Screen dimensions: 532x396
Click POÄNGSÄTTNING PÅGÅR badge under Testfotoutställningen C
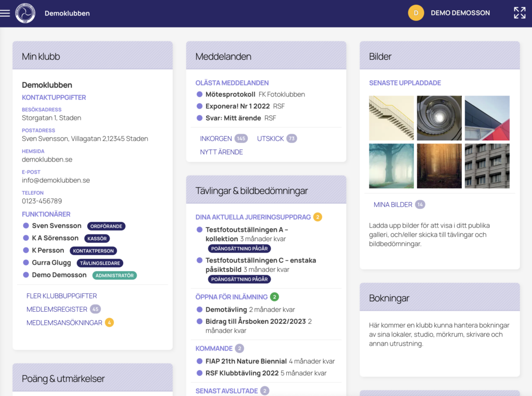240,279
